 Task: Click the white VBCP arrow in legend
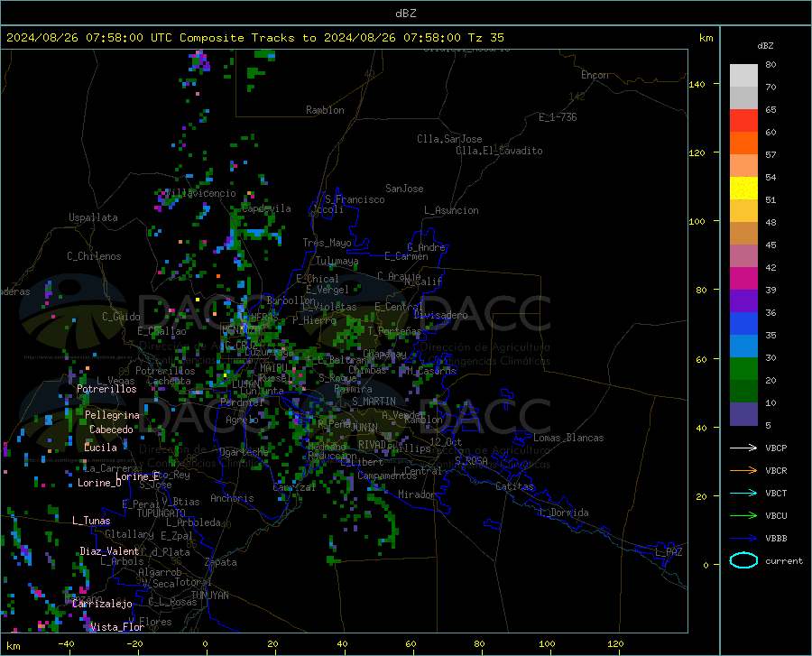[x=743, y=448]
